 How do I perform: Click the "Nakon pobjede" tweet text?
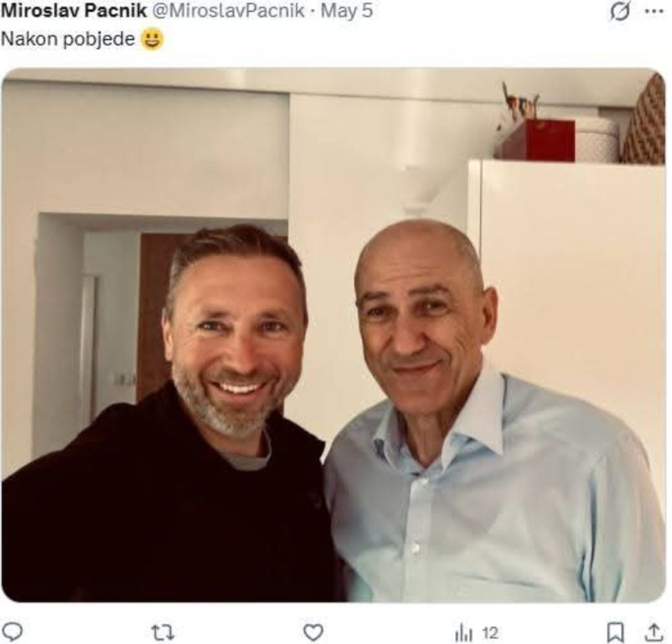click(68, 39)
